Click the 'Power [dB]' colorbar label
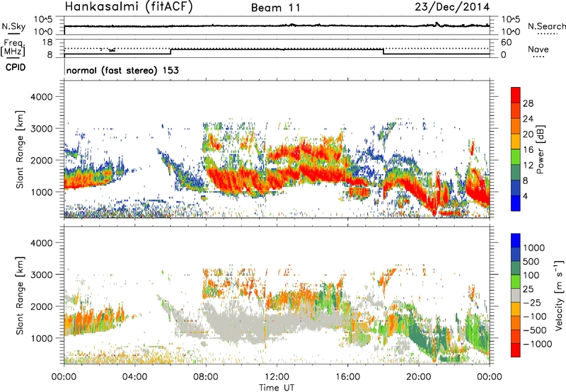 pyautogui.click(x=540, y=149)
